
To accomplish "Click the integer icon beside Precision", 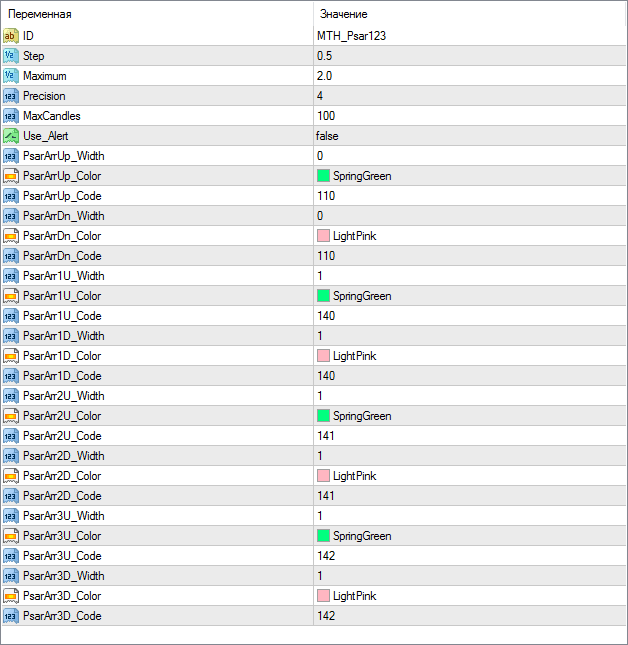I will [11, 96].
